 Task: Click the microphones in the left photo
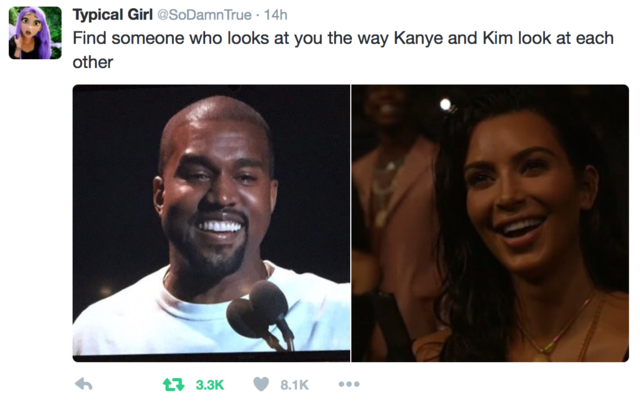[x=261, y=314]
